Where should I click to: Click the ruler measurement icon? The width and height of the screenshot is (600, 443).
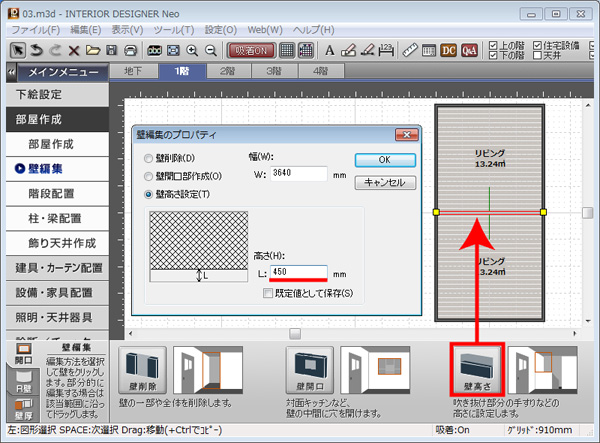[409, 50]
